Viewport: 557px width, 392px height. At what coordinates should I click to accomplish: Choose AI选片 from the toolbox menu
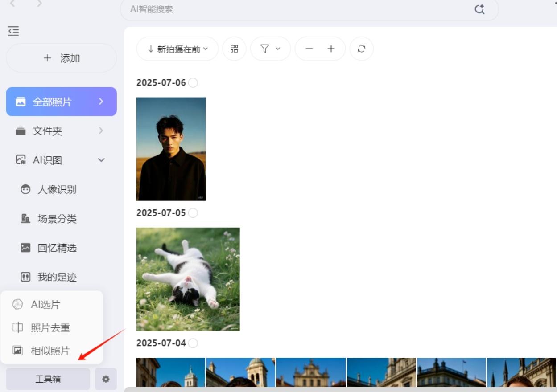52,305
